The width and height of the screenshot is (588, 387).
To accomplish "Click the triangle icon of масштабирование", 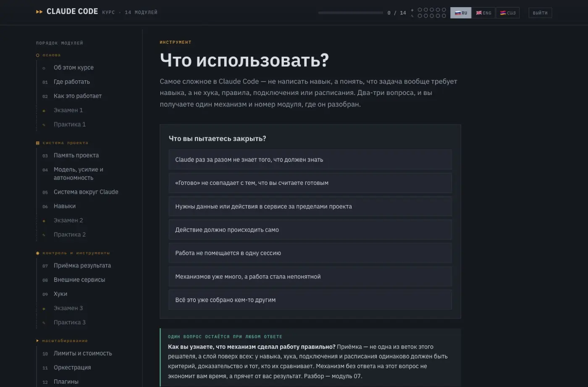I will click(x=38, y=341).
